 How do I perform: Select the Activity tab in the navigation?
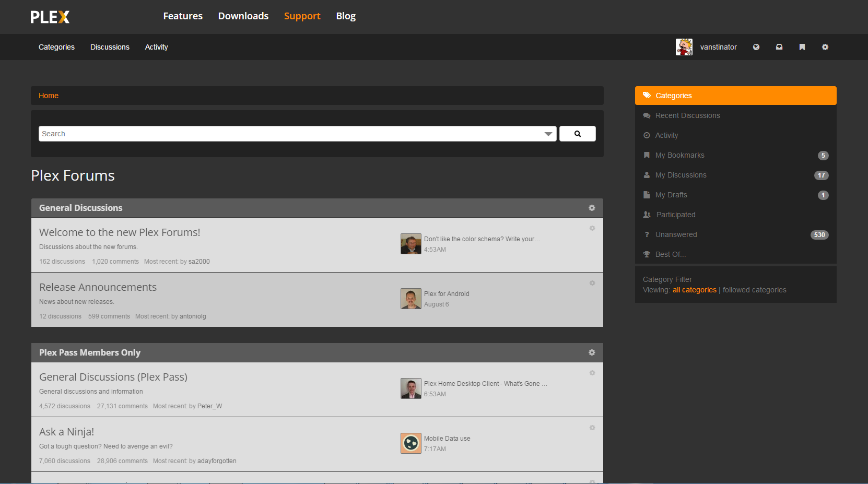pyautogui.click(x=156, y=47)
